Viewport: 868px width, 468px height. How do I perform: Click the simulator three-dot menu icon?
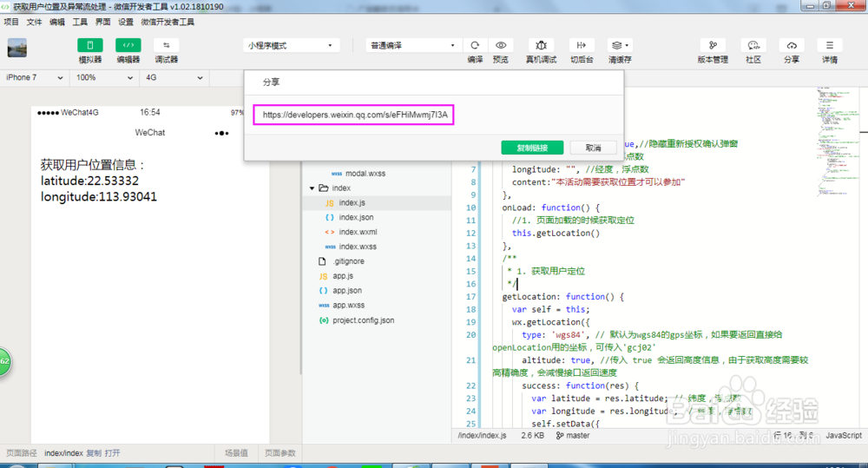[221, 133]
